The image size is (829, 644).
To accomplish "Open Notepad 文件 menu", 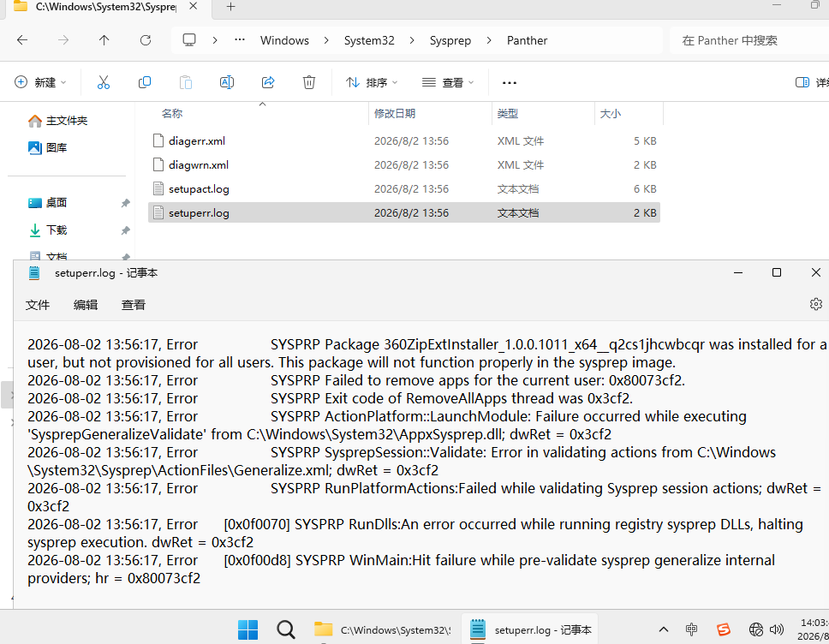I will tap(38, 305).
